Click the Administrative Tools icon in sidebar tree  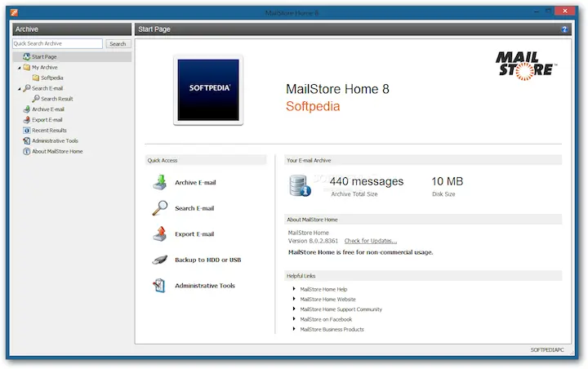26,140
